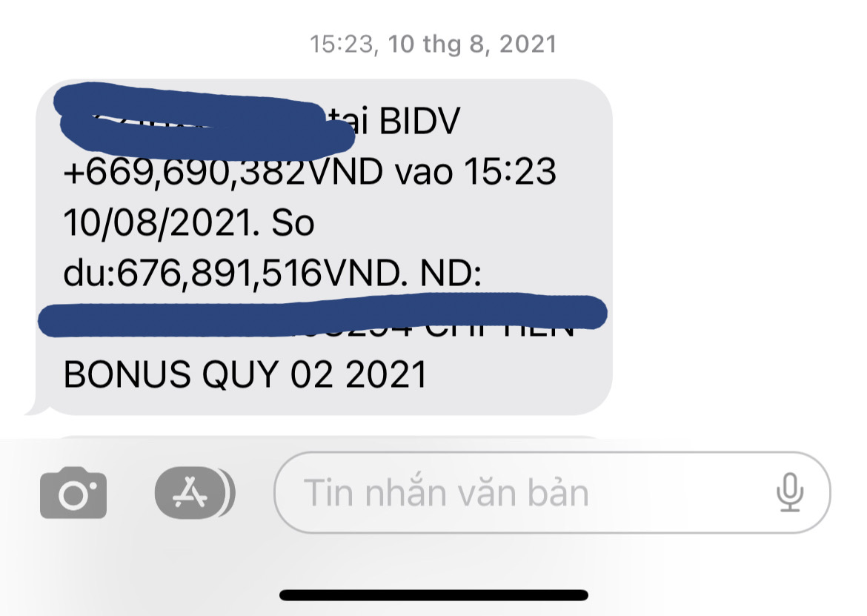
Task: Tap the word BIDV in the message
Action: coord(419,121)
